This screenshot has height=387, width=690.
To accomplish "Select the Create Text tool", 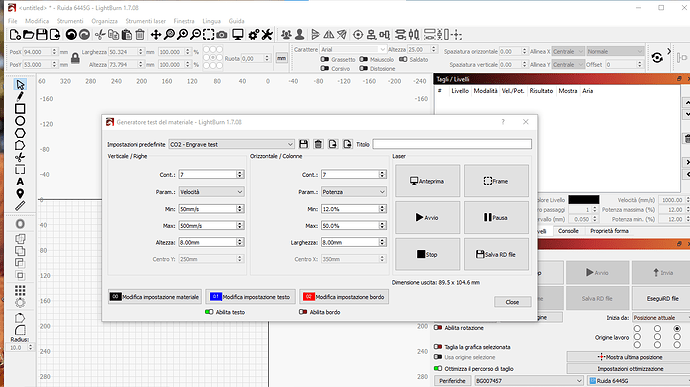I will 20,182.
